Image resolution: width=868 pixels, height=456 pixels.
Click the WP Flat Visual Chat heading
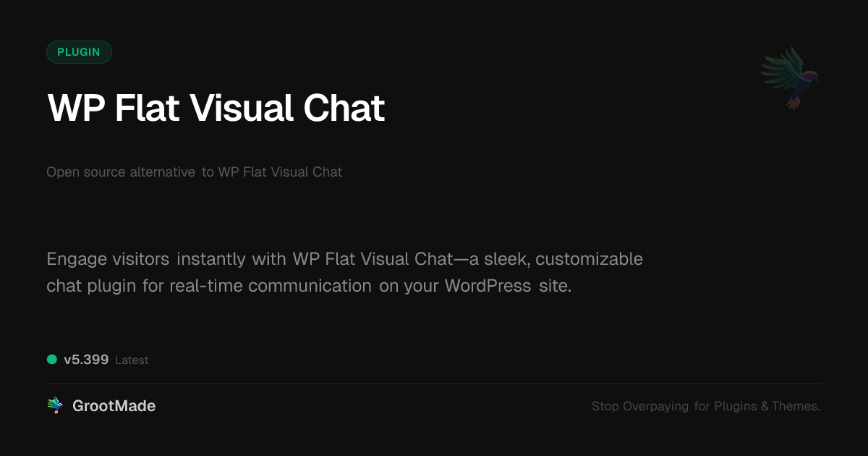tap(216, 109)
